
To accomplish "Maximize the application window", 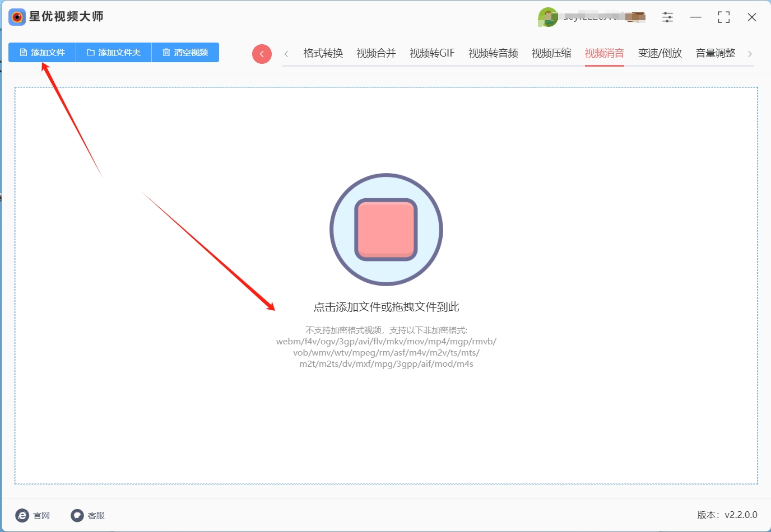I will 724,17.
